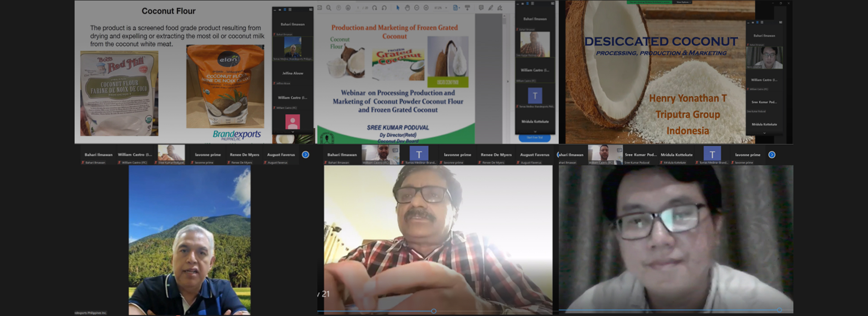Select the highlighter pen icon
The height and width of the screenshot is (316, 868).
[x=491, y=8]
